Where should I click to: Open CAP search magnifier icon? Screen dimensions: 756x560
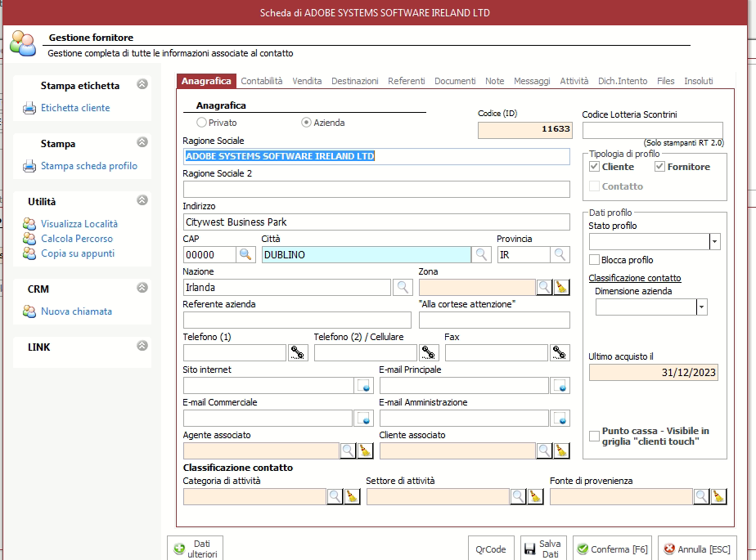point(245,254)
